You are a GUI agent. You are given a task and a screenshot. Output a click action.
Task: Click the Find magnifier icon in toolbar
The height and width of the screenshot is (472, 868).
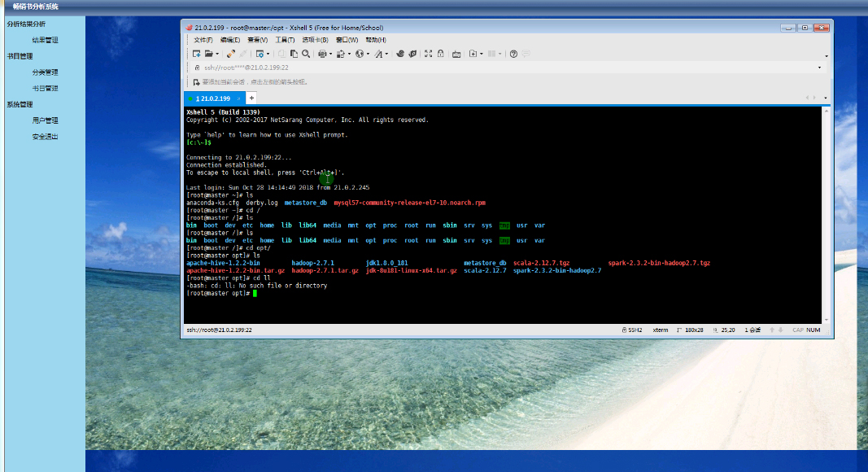(305, 54)
